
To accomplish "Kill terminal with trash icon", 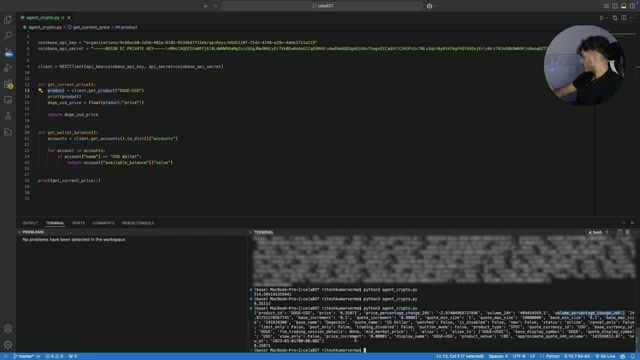I will (x=628, y=232).
